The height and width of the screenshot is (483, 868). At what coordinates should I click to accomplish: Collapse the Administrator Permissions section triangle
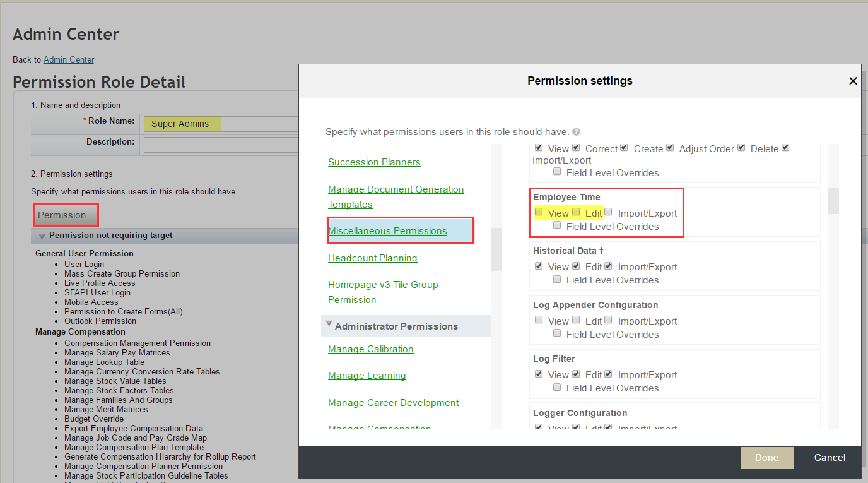[x=329, y=325]
